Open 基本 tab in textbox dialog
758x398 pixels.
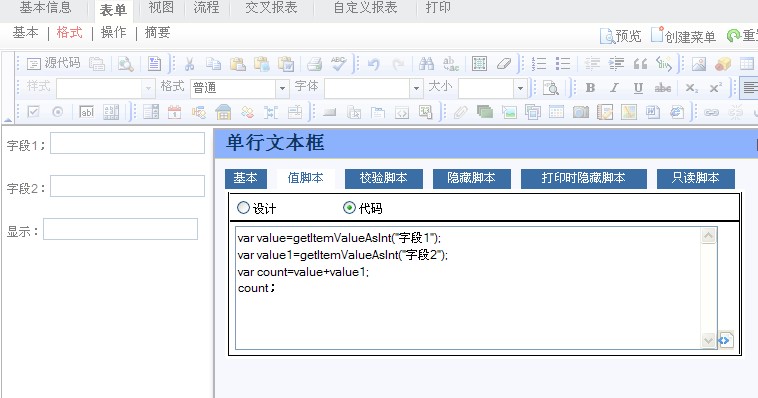(246, 178)
